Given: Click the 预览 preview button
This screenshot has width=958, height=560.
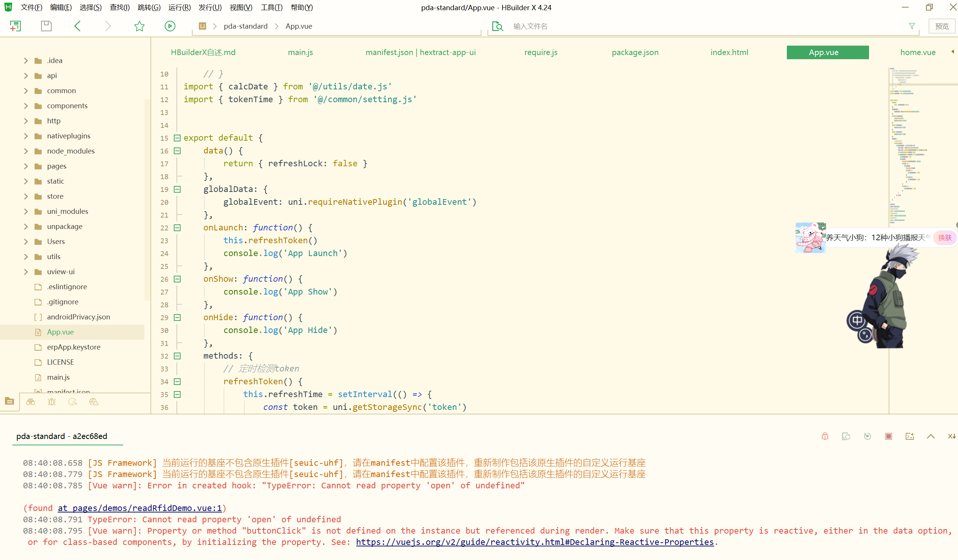Looking at the screenshot, I should click(x=942, y=26).
